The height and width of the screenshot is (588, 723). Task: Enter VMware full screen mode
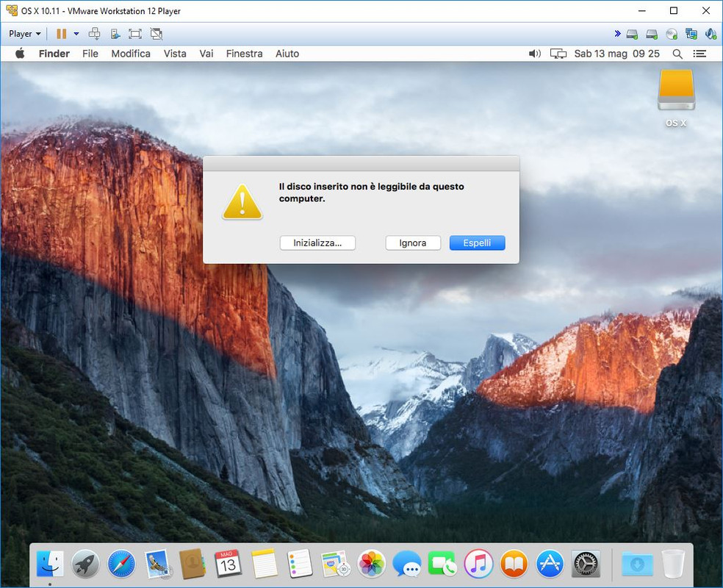(x=135, y=34)
